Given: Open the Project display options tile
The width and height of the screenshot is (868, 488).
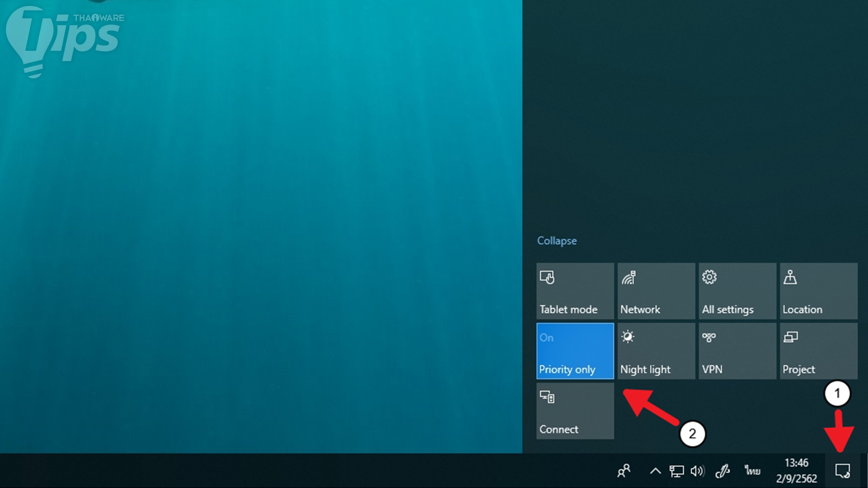Looking at the screenshot, I should tap(818, 351).
